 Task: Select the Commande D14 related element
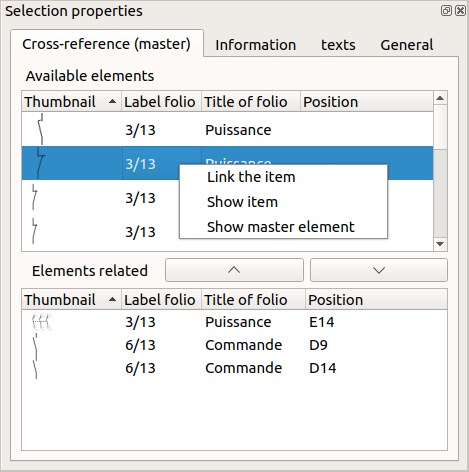[x=234, y=368]
